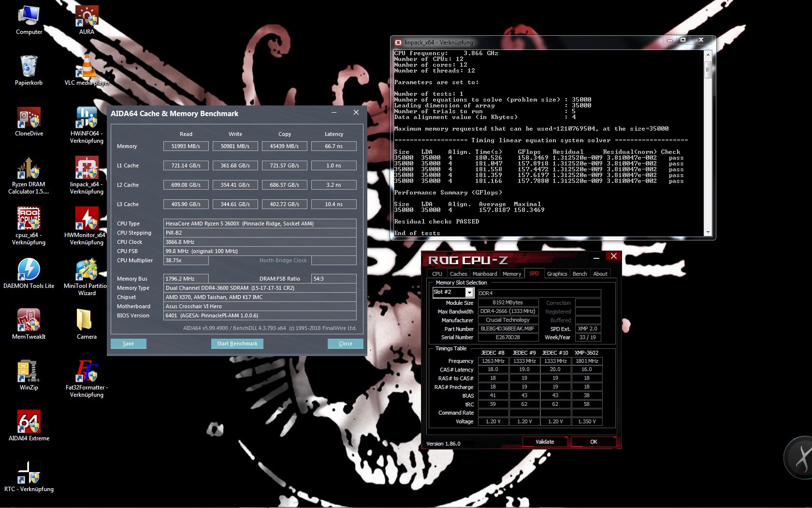Minimize the AIDA64 benchmark window
The width and height of the screenshot is (812, 508).
pos(333,113)
